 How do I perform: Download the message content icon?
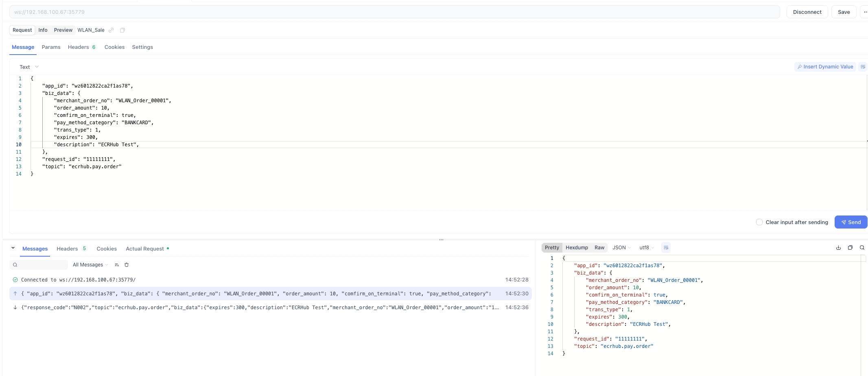[838, 248]
